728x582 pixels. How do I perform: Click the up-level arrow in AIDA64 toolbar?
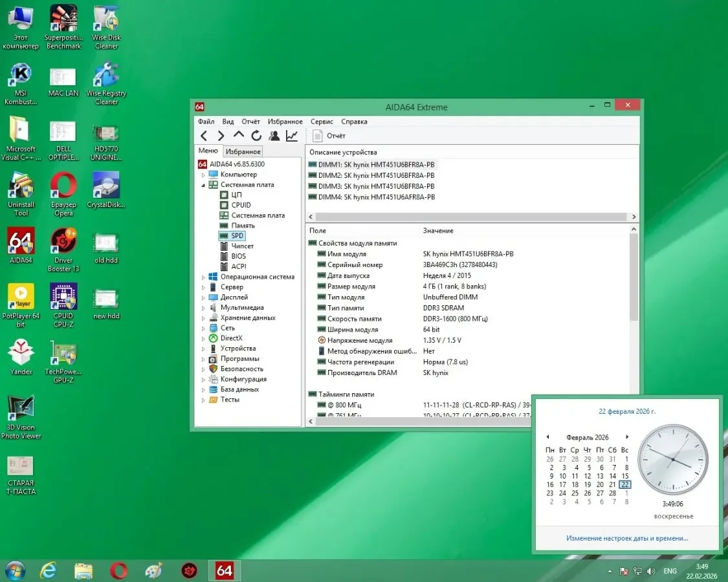[x=239, y=135]
